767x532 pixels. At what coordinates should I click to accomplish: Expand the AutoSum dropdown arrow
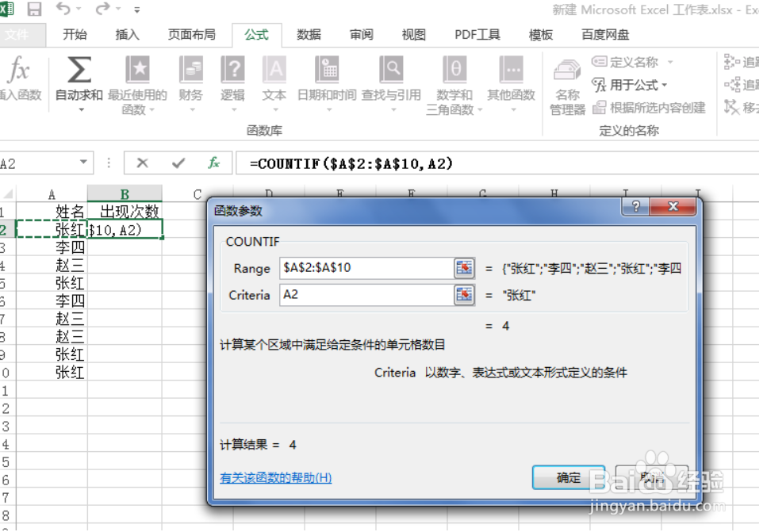81,110
